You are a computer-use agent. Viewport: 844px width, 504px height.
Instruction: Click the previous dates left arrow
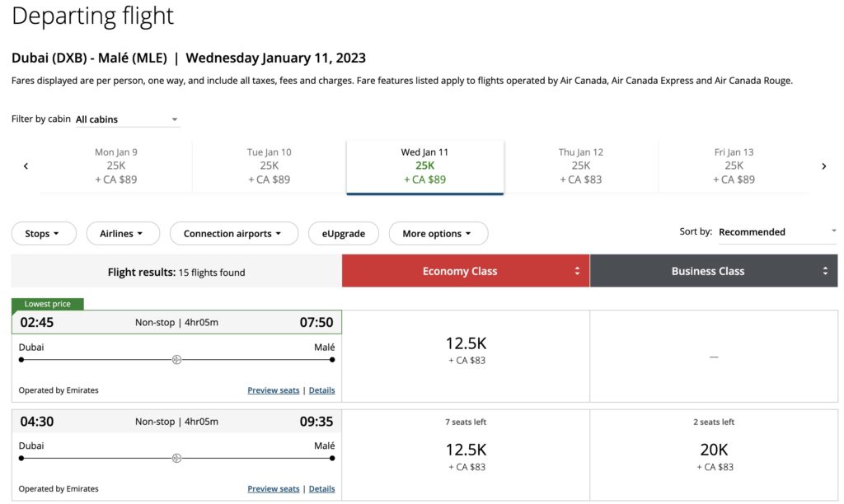26,166
